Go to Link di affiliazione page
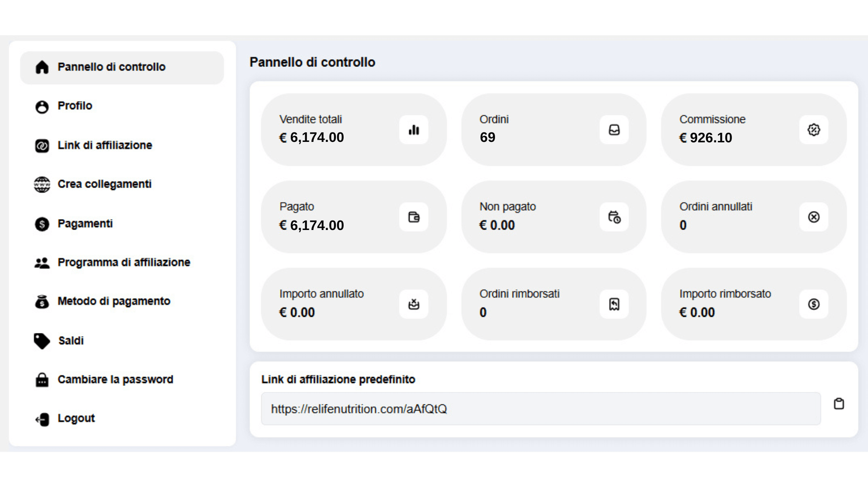The image size is (868, 488). point(105,145)
